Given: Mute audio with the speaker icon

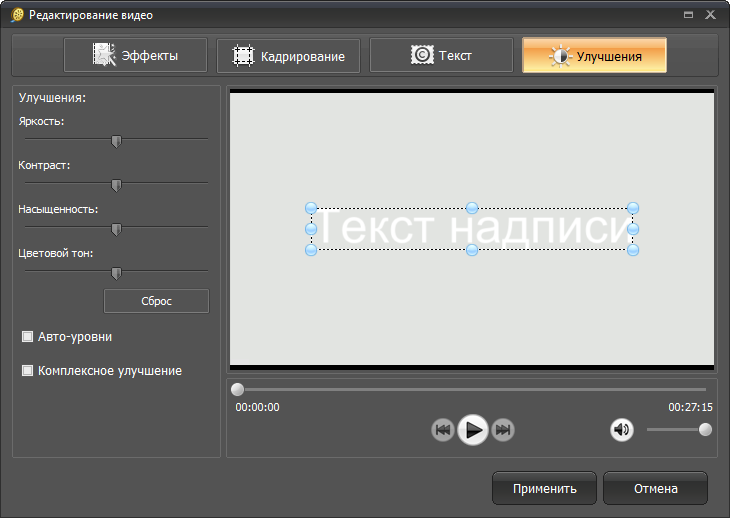Looking at the screenshot, I should pos(622,429).
